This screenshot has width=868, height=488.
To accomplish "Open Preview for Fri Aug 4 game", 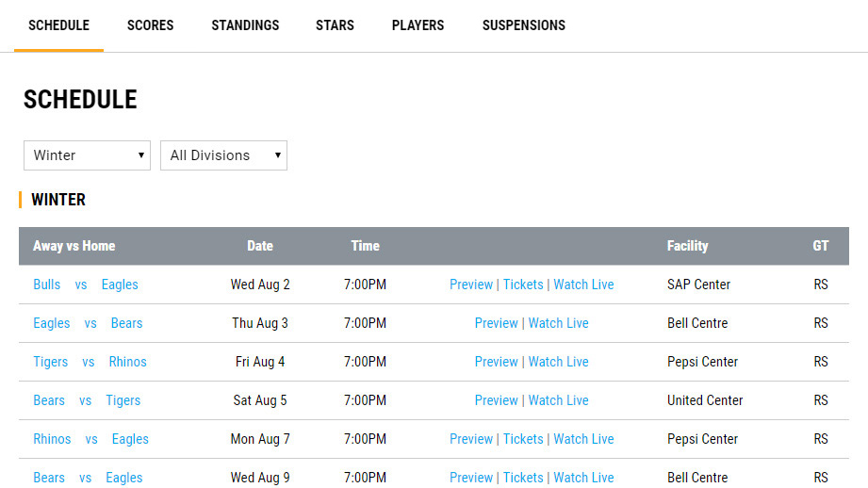I will 496,362.
